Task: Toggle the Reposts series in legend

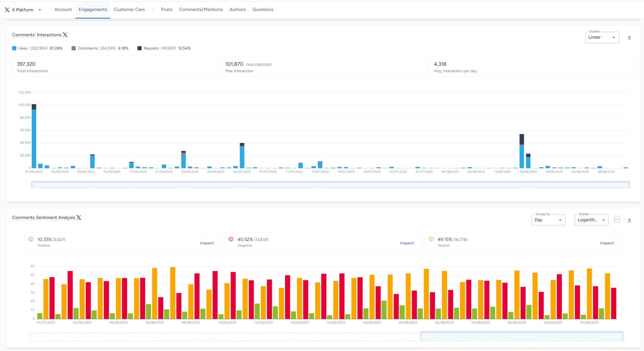Action: (x=164, y=48)
